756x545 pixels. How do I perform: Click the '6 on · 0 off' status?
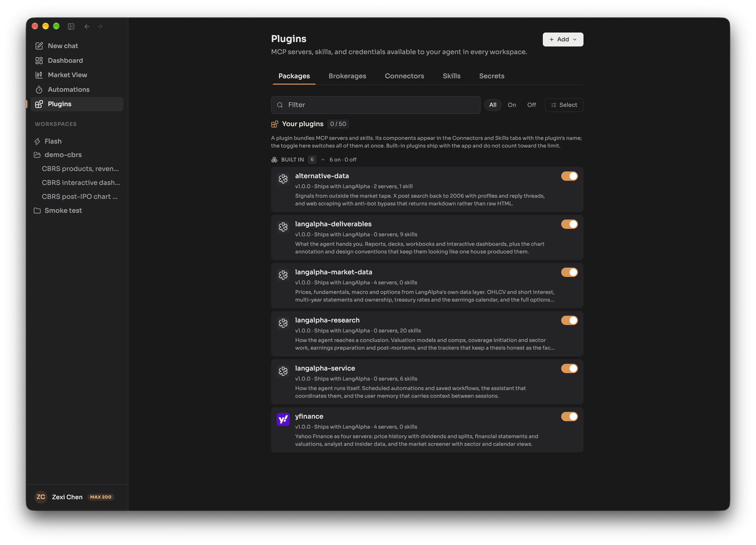343,160
